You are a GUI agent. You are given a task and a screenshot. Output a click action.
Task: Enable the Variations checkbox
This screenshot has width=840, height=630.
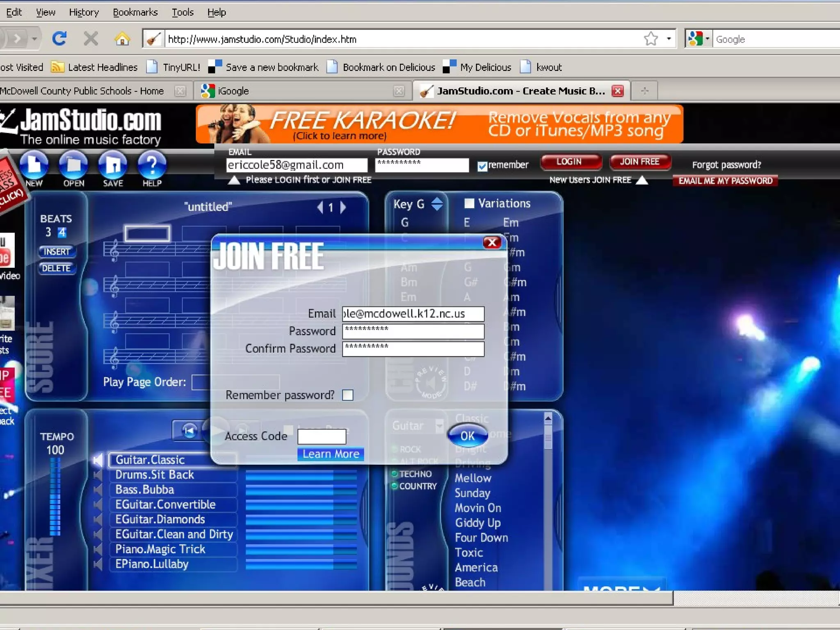pos(469,203)
